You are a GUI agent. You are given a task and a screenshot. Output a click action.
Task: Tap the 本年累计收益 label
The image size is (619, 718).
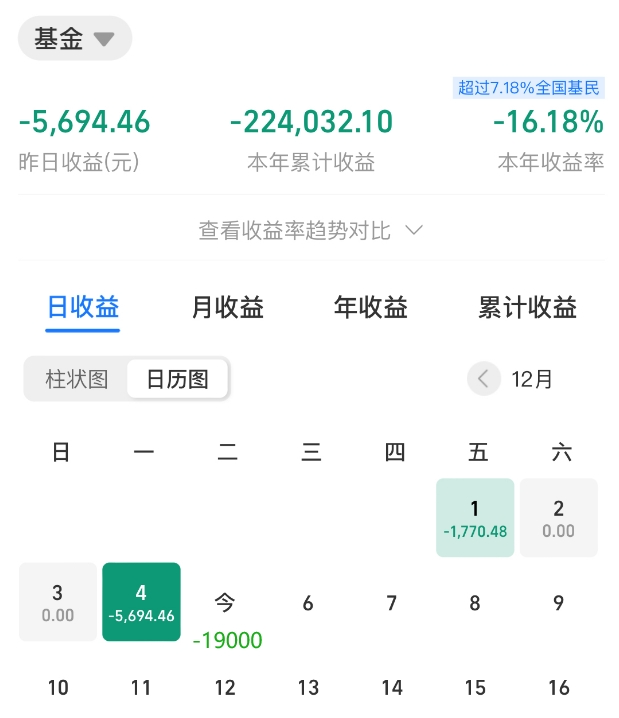click(x=311, y=163)
